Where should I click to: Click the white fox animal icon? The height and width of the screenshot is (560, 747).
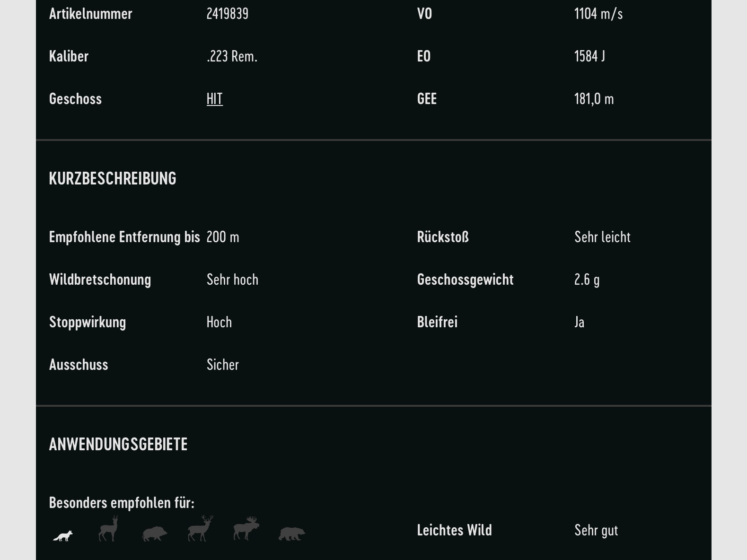[x=63, y=536]
